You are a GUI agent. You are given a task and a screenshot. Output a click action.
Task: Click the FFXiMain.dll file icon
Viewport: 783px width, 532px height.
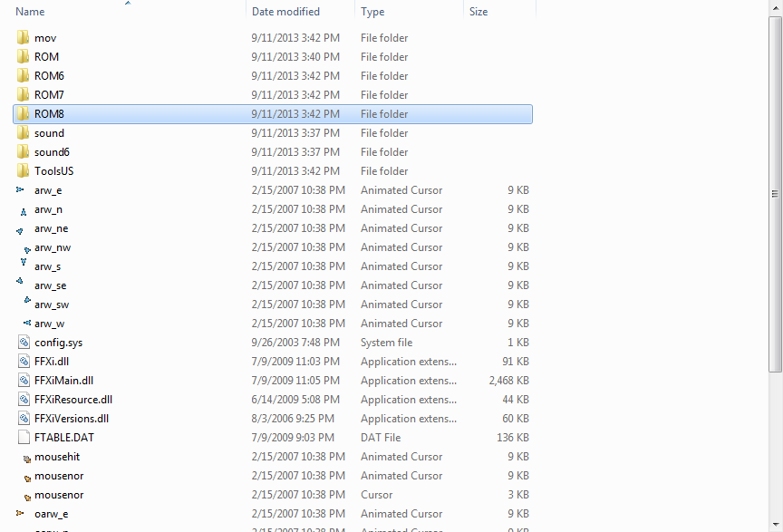click(24, 381)
